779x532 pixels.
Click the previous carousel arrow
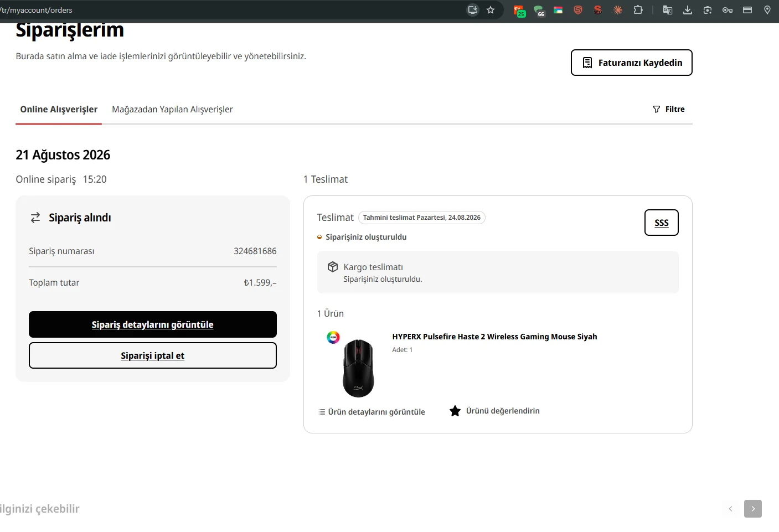pos(731,509)
